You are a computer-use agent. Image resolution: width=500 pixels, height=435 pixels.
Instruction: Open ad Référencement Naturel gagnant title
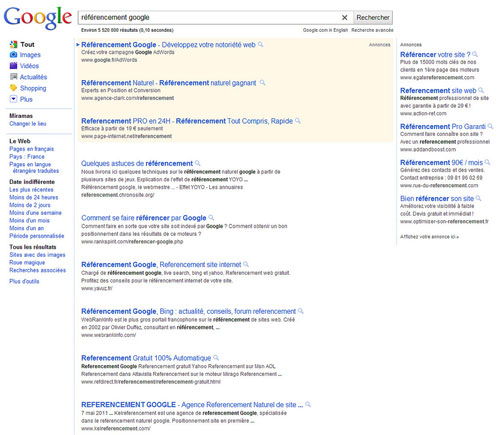click(x=169, y=83)
